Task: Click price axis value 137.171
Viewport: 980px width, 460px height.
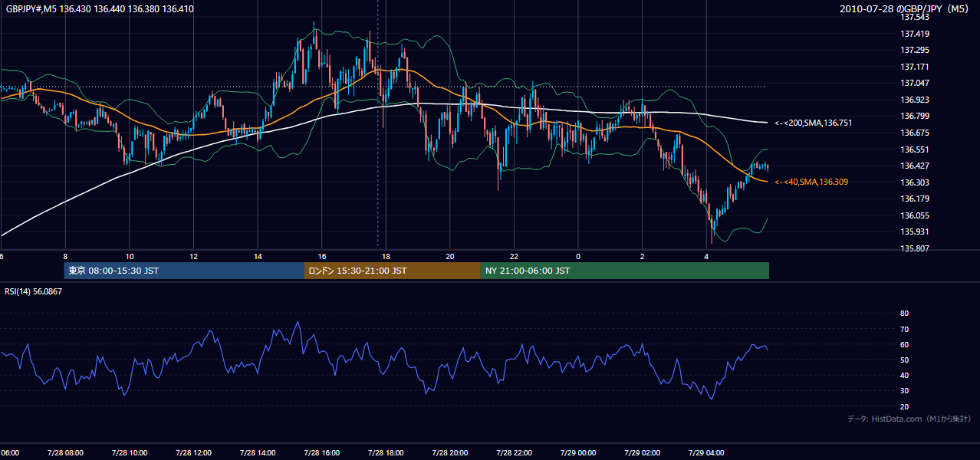Action: click(916, 67)
